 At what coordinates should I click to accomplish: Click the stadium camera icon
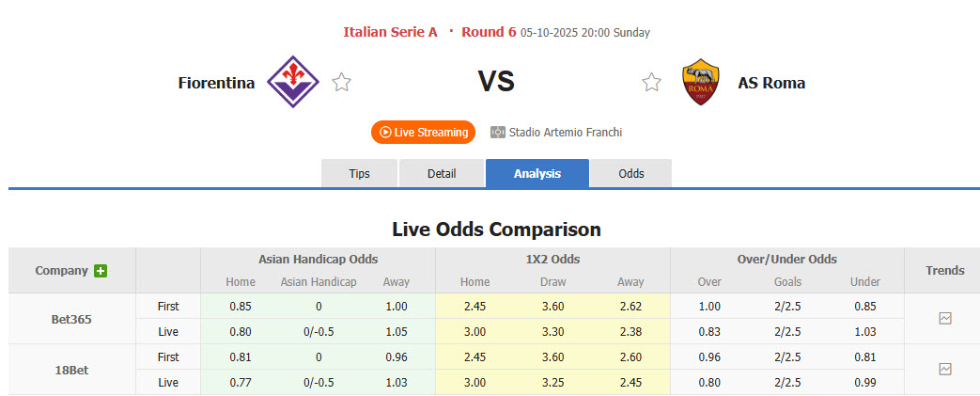click(x=498, y=133)
